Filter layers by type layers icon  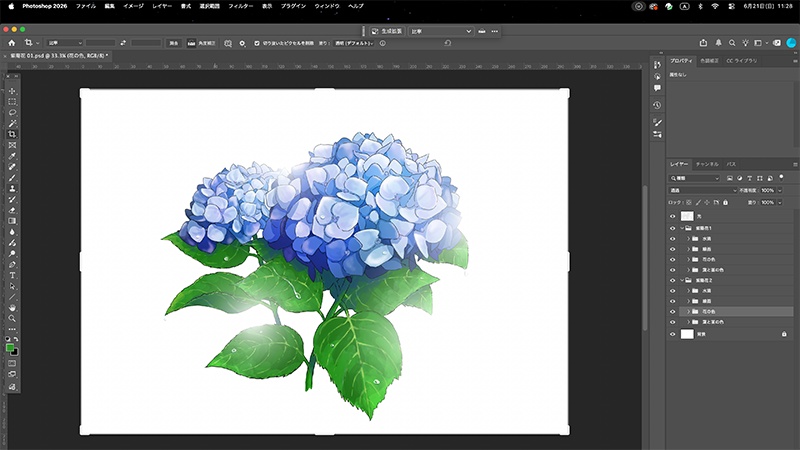click(x=749, y=178)
